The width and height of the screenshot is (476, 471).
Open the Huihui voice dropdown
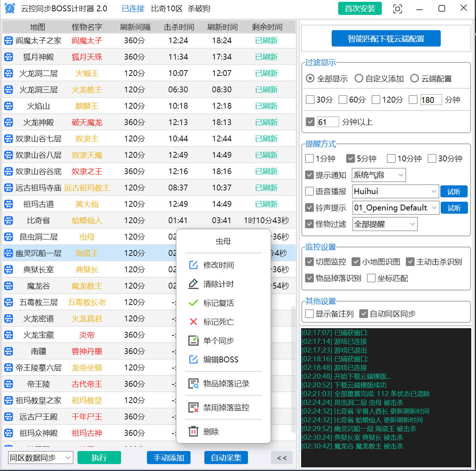point(396,191)
